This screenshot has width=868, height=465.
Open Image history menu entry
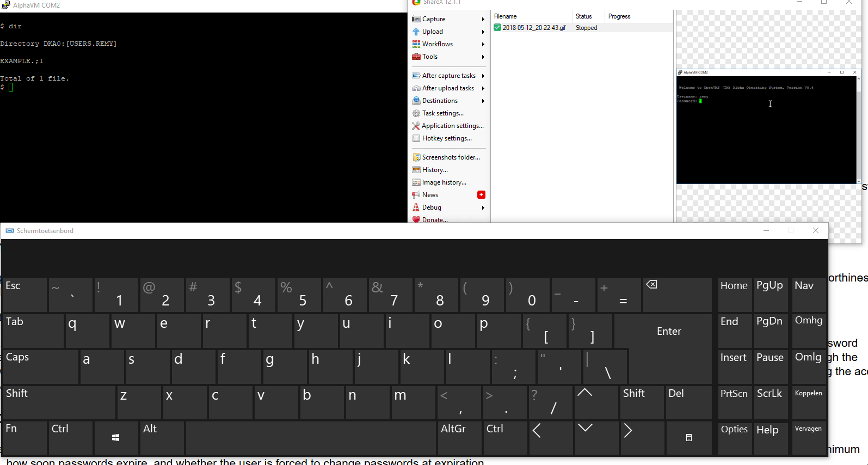pyautogui.click(x=444, y=182)
